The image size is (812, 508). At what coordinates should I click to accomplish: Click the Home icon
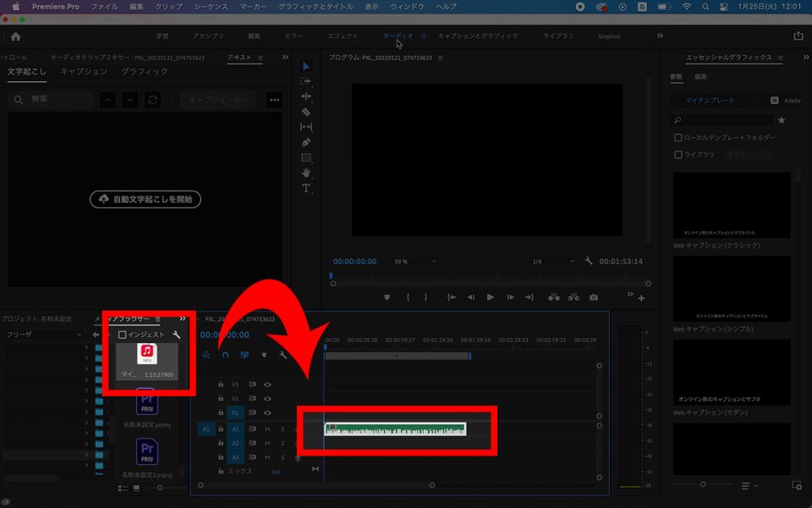(15, 36)
